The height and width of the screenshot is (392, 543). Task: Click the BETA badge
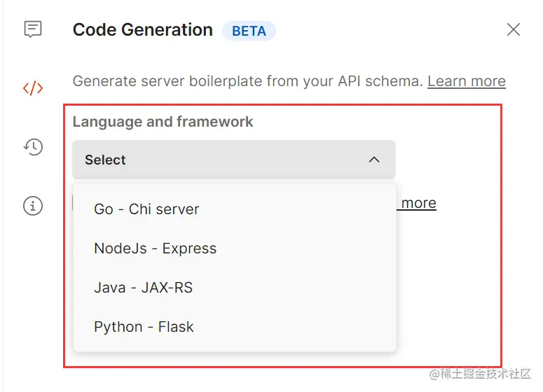tap(249, 31)
